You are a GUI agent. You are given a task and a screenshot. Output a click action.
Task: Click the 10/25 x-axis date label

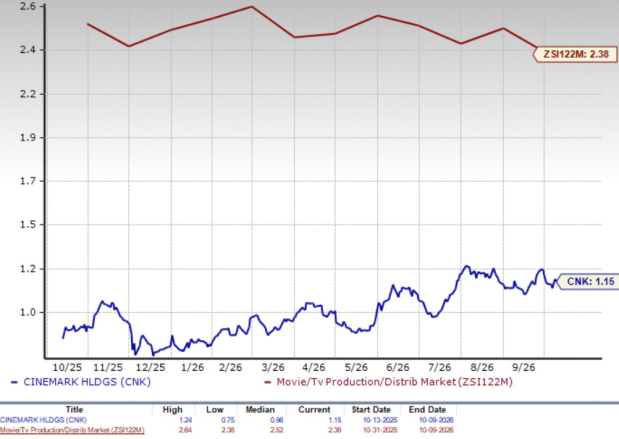[68, 367]
